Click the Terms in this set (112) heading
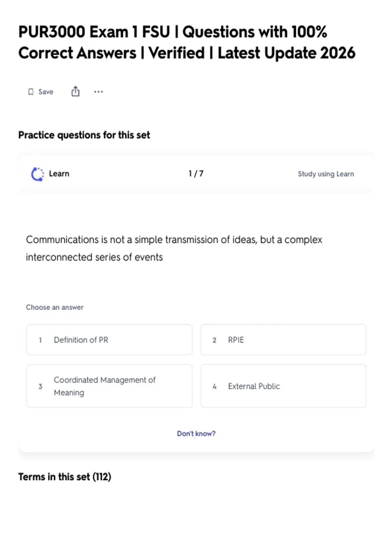The image size is (392, 556). (65, 477)
